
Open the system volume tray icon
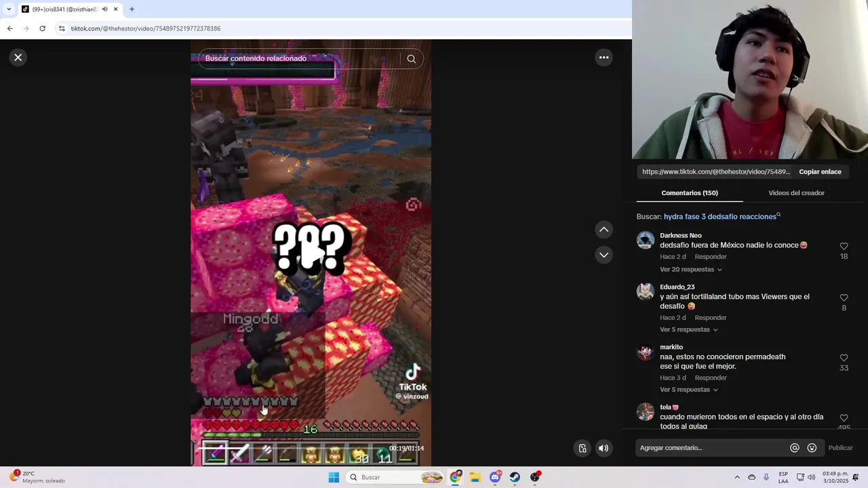click(x=812, y=477)
